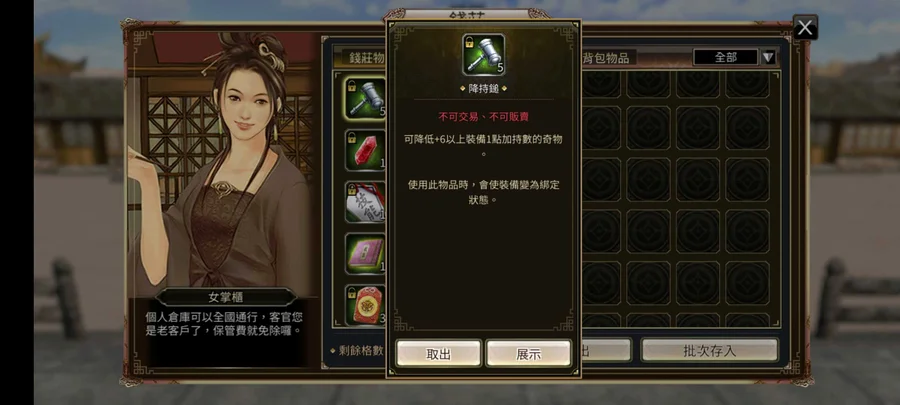Screen dimensions: 900x405
Task: Select the red crystal item
Action: pos(365,150)
